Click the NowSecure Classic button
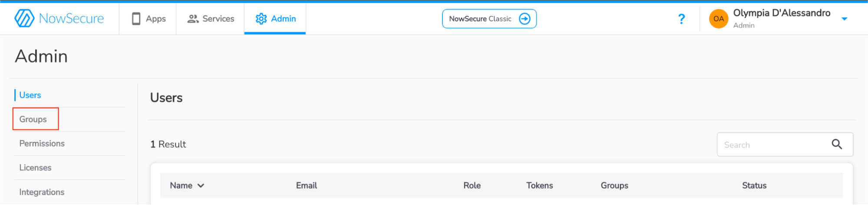 pyautogui.click(x=489, y=19)
